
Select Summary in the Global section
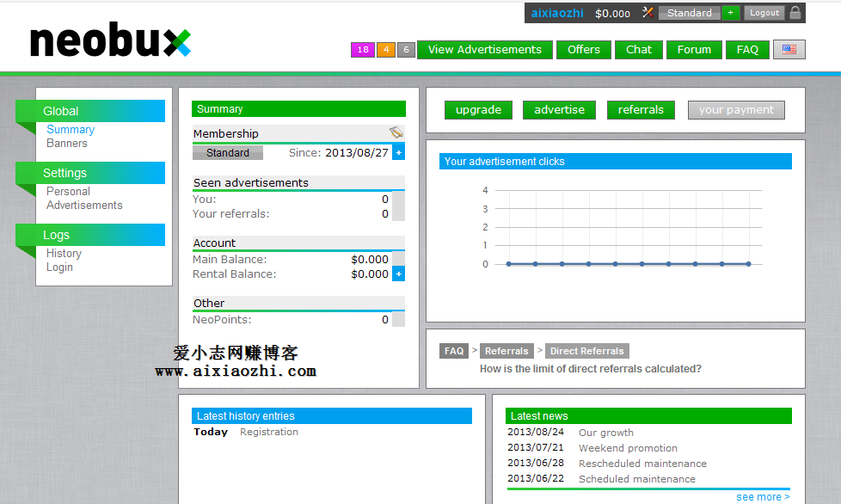coord(71,129)
